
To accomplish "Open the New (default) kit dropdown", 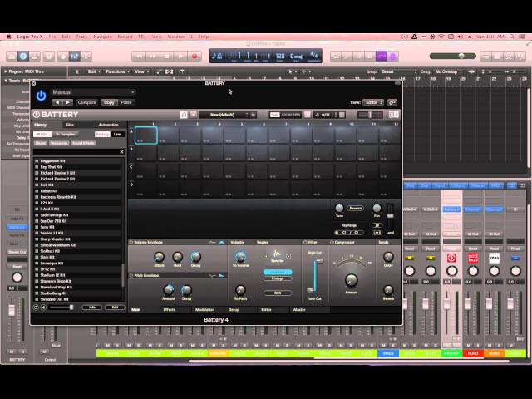I will tap(224, 115).
